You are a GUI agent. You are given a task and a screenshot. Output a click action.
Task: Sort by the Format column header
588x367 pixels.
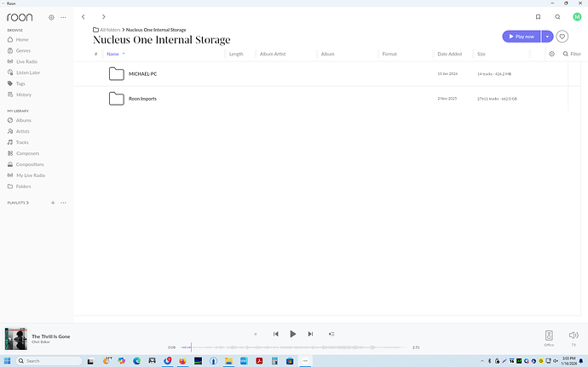pos(389,54)
